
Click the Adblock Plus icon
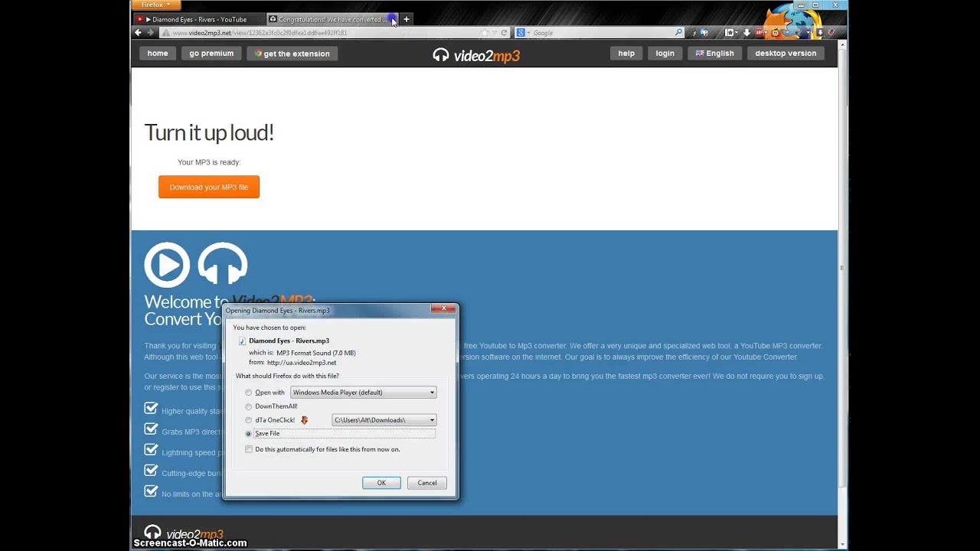coord(759,33)
